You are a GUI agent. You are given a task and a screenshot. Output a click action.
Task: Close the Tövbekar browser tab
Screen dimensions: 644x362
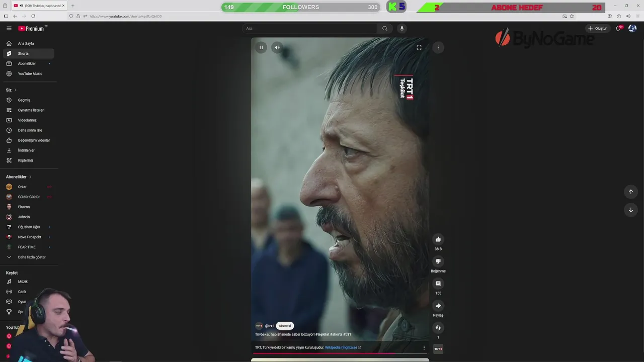pos(63,6)
